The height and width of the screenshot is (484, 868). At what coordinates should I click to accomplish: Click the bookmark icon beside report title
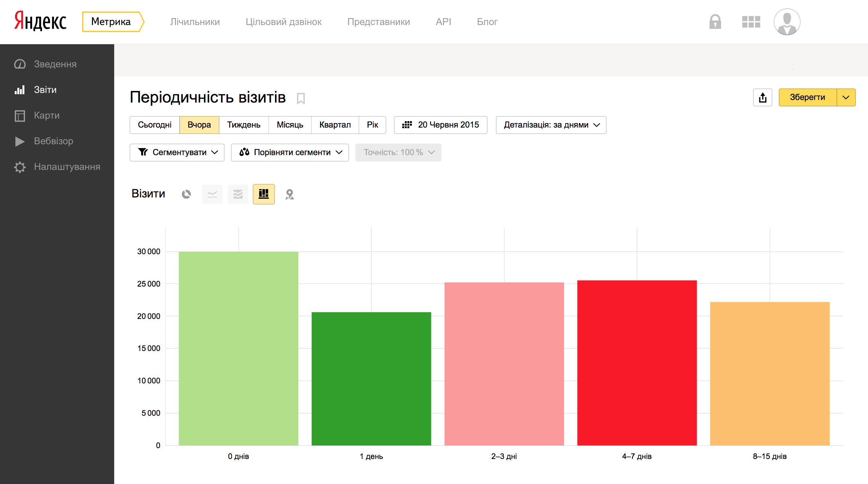click(301, 98)
